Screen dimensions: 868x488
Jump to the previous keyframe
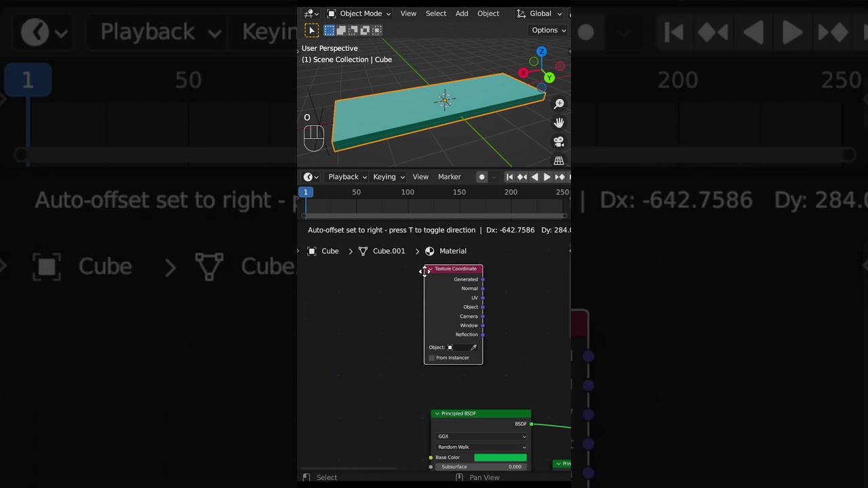coord(522,177)
